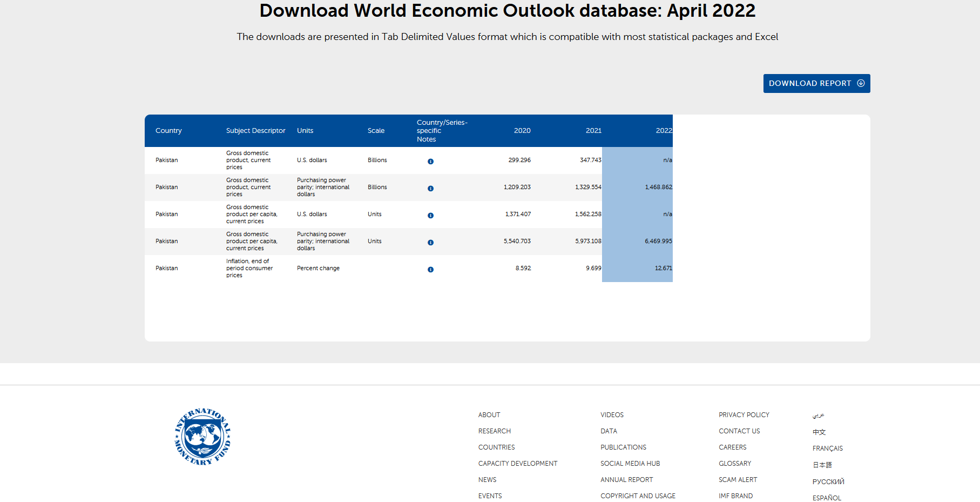Click the 347.743 value cell
Viewport: 980px width, 502px height.
591,160
